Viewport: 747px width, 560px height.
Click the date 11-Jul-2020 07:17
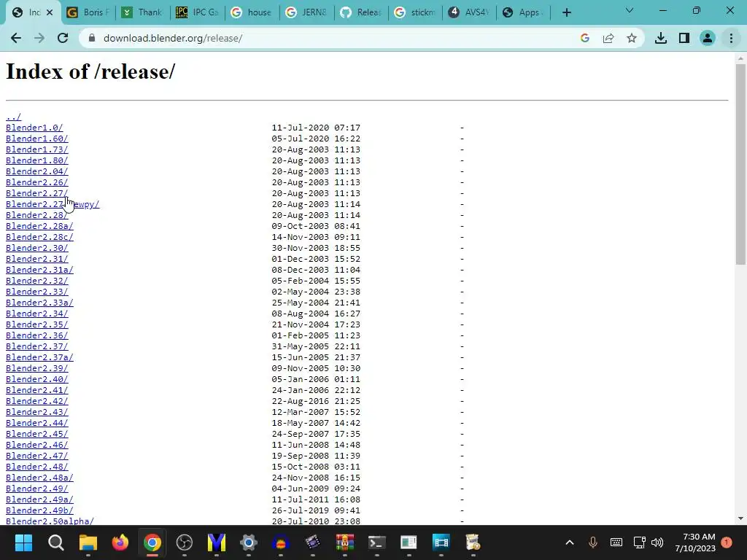point(316,128)
